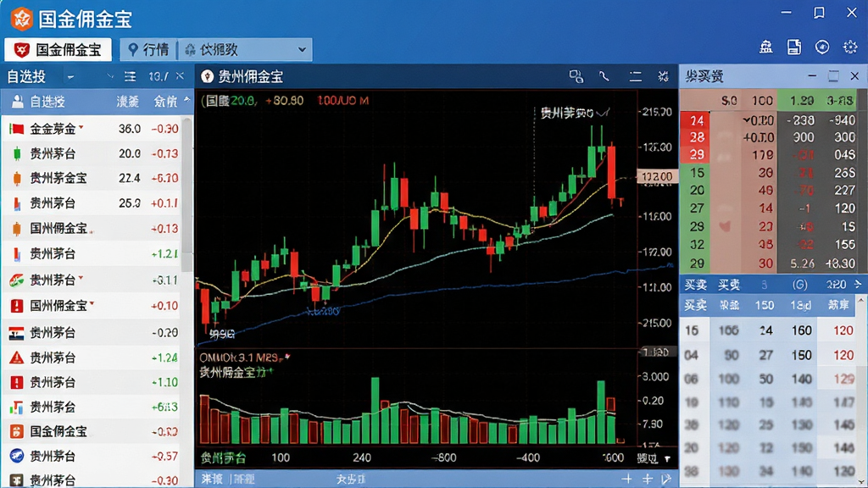Click the pencil edit icon in bottom bar
The width and height of the screenshot is (868, 488).
666,480
